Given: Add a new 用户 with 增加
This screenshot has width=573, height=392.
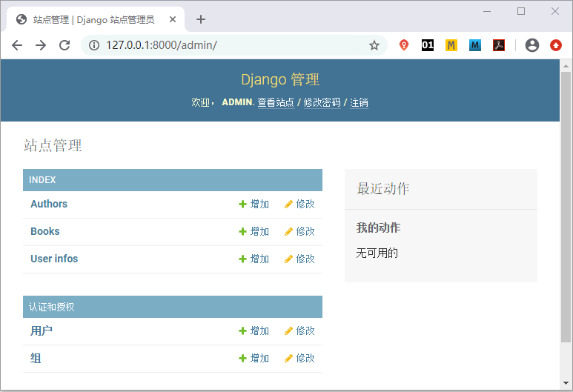Looking at the screenshot, I should coord(254,330).
